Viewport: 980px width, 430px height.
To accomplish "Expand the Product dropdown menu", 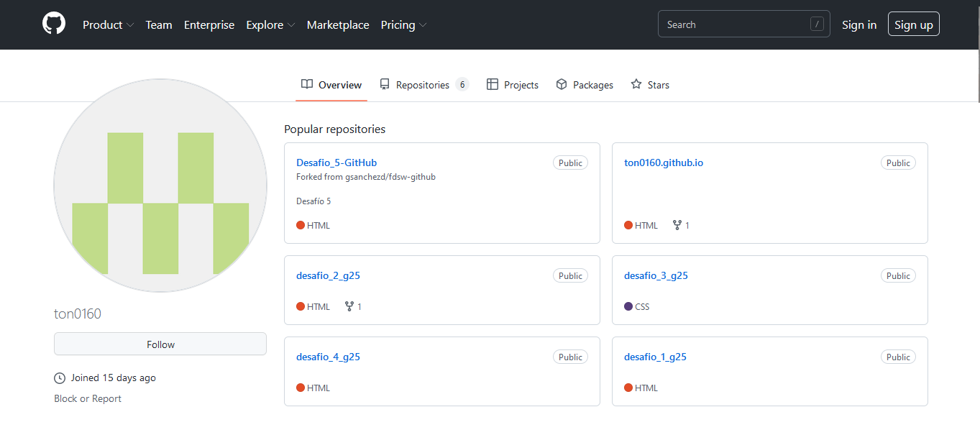I will 108,24.
